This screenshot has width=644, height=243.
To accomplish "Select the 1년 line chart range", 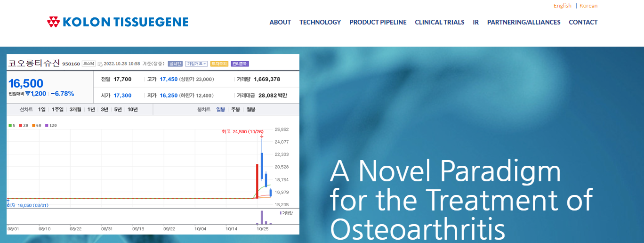I will click(x=91, y=109).
